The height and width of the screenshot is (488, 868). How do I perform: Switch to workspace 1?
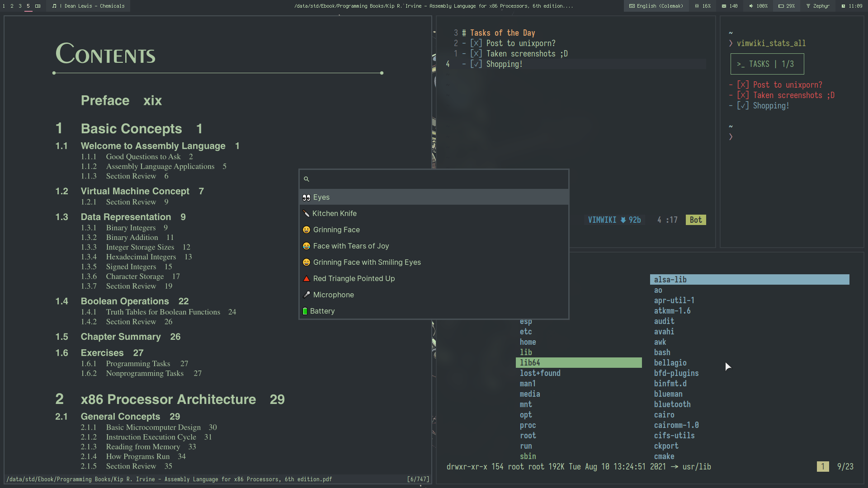[x=4, y=6]
